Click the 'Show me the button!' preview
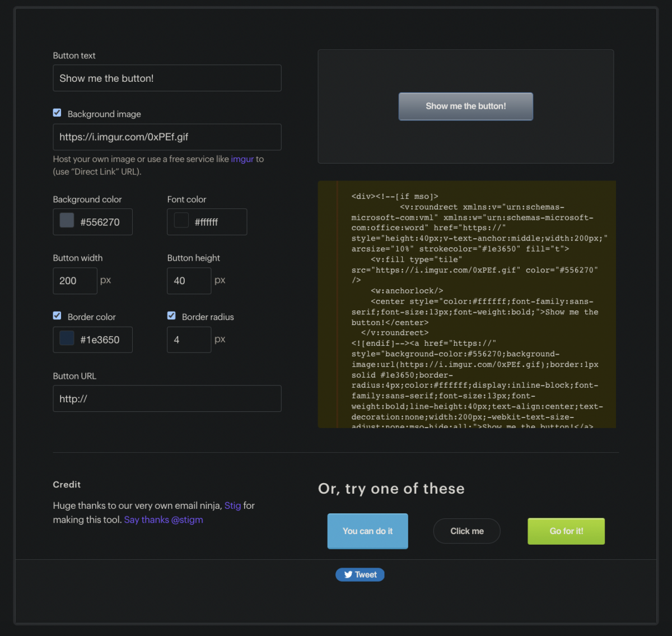Viewport: 672px width, 636px height. click(x=465, y=106)
